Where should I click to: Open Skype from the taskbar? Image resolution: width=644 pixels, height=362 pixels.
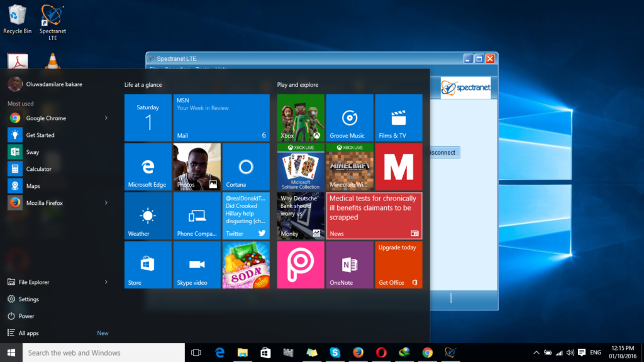click(x=335, y=353)
